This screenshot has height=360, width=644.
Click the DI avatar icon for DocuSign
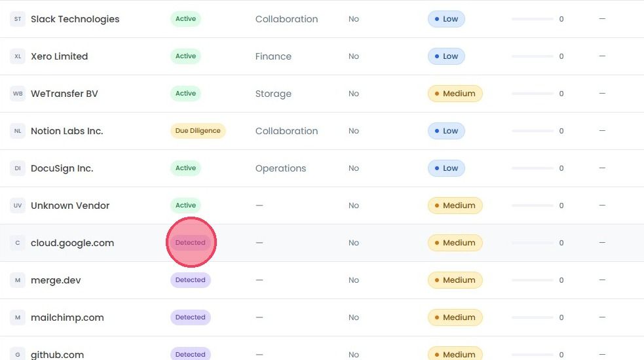pos(18,168)
